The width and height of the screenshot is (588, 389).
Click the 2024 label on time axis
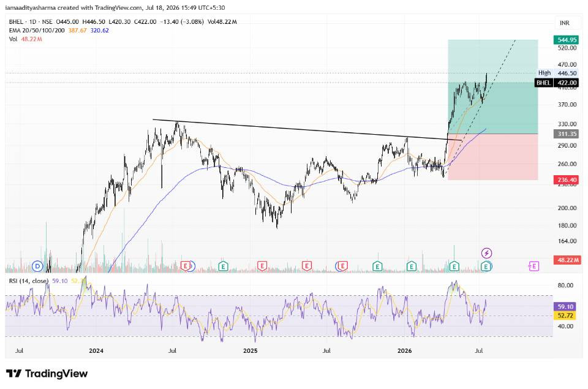(96, 351)
